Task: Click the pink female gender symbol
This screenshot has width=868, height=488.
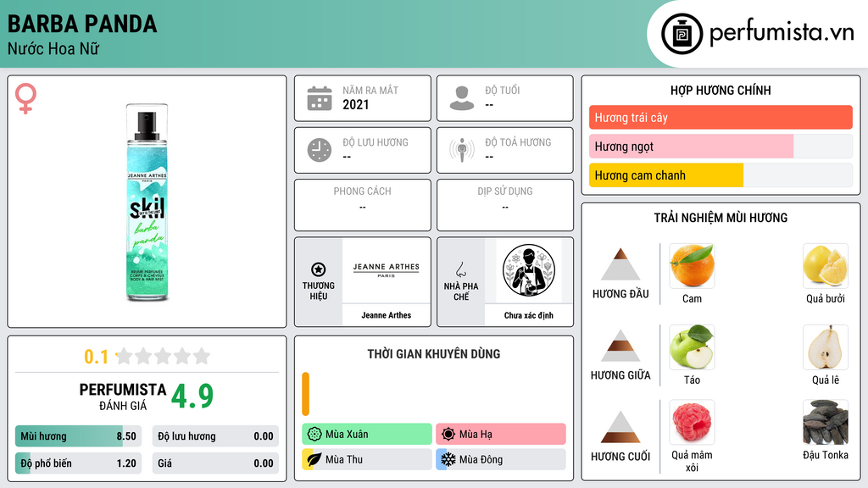Action: pos(25,98)
